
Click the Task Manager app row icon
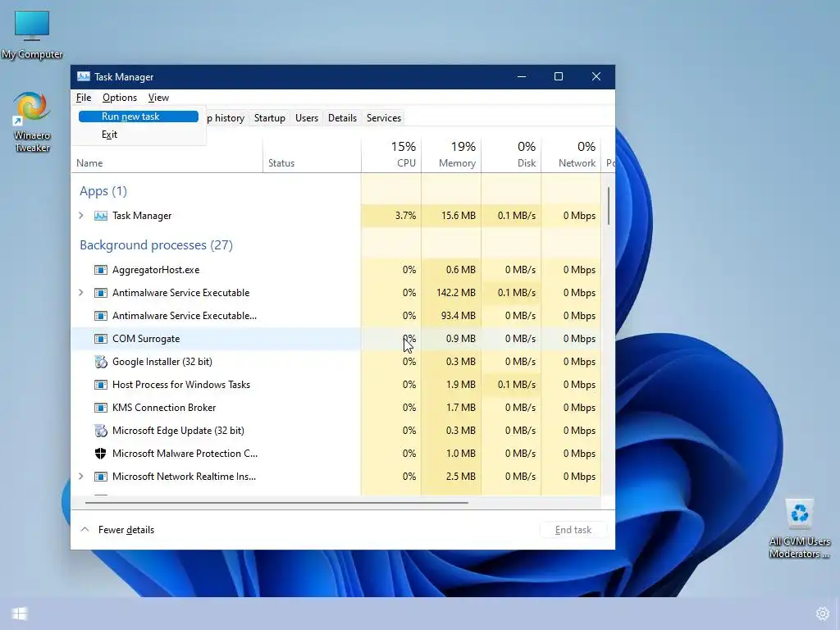coord(100,216)
